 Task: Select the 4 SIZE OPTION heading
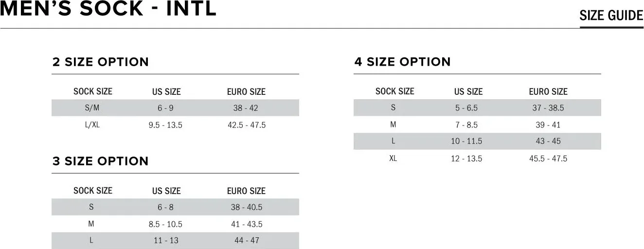tap(402, 62)
